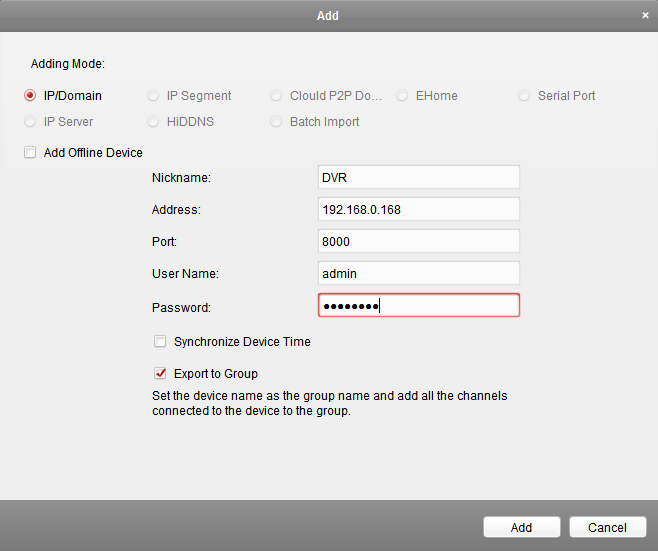Close the Add dialog with the X
658x551 pixels.
point(645,16)
